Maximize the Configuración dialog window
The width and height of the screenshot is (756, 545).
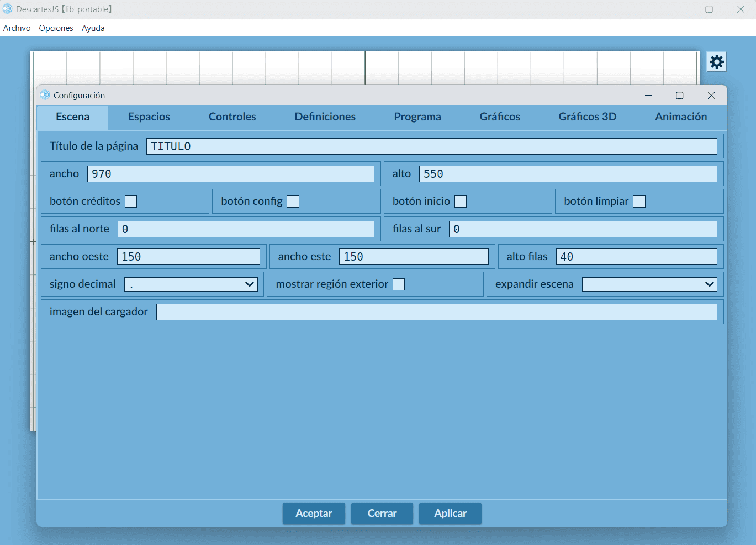[680, 96]
